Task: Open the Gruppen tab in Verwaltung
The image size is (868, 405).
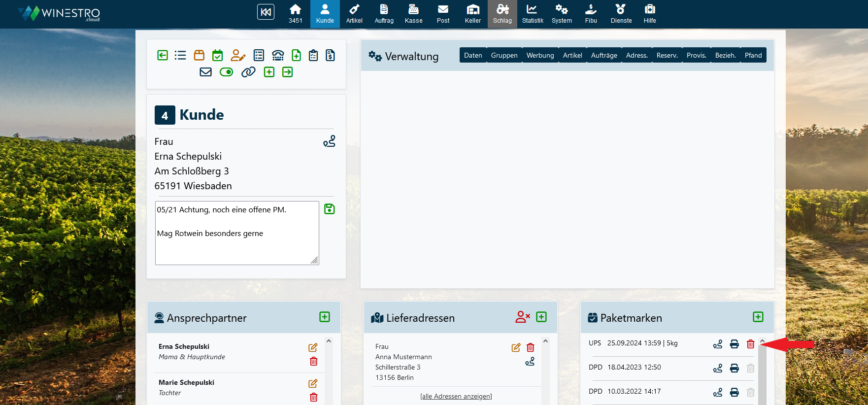Action: pyautogui.click(x=504, y=55)
